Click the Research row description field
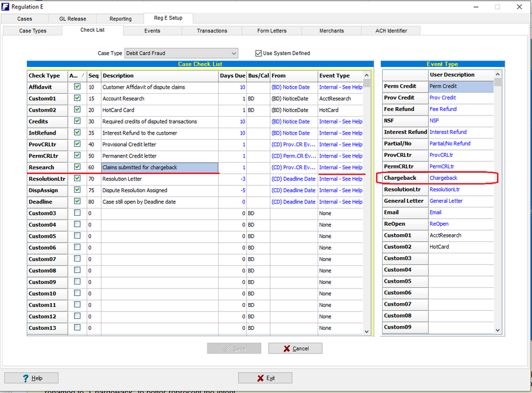Viewport: 532px width, 393px height. [x=159, y=167]
